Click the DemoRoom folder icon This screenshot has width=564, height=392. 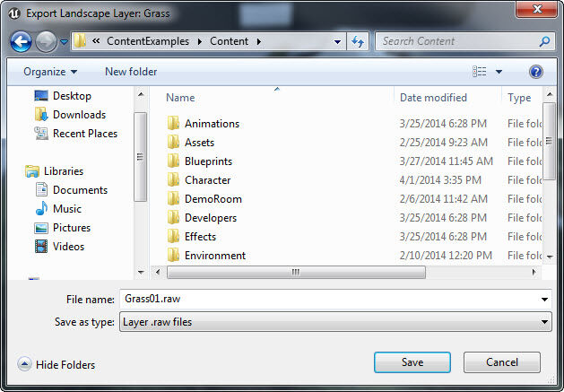coord(173,199)
